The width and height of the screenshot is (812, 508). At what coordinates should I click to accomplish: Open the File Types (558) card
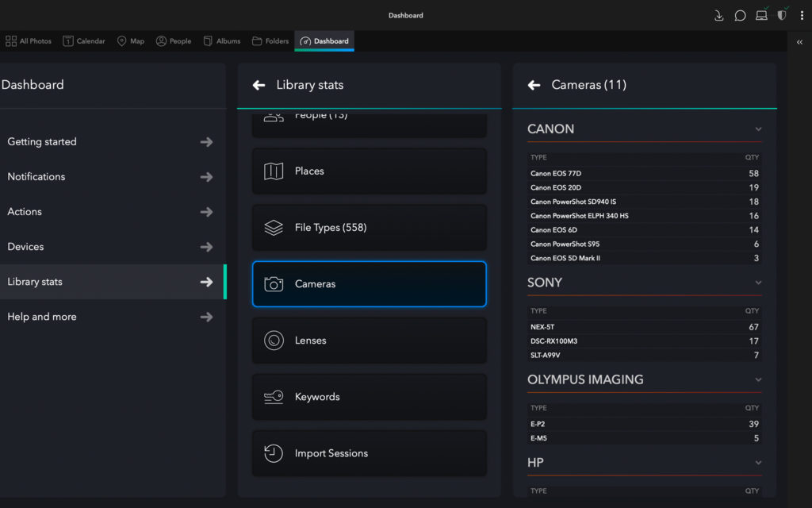[x=370, y=228]
